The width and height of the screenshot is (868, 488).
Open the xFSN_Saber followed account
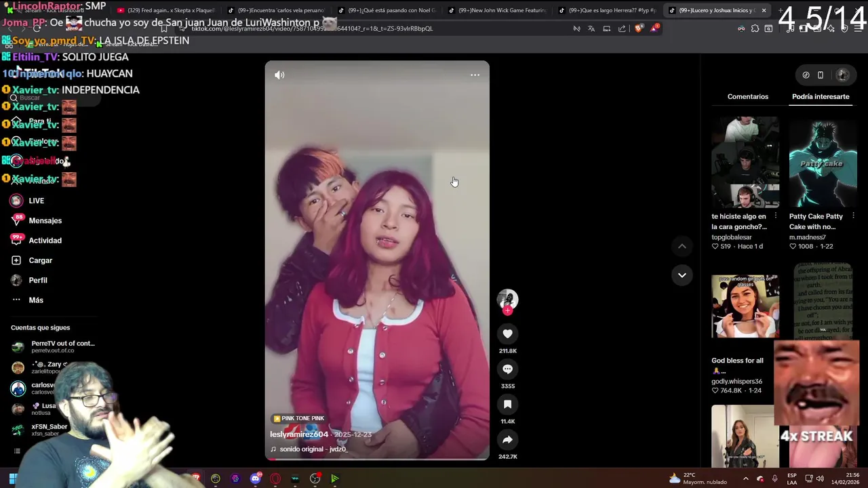[41, 430]
